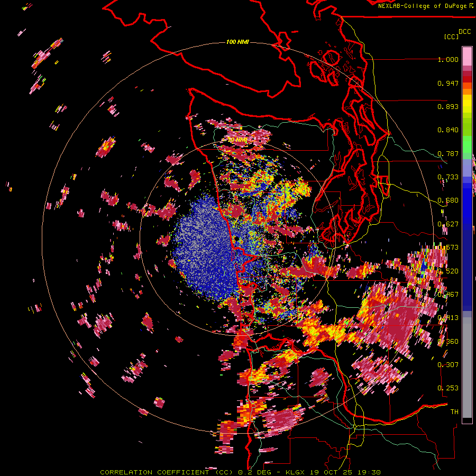Click the TH threshold label
The image size is (476, 476).
(454, 412)
